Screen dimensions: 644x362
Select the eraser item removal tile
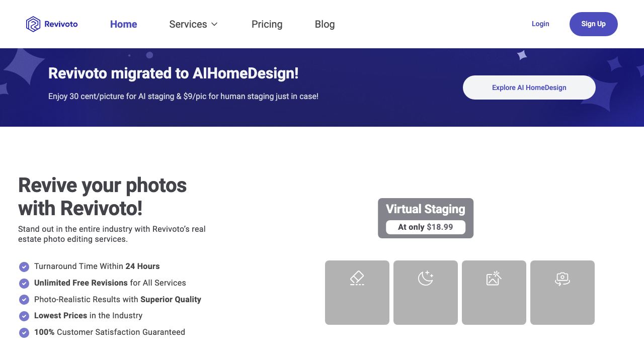357,293
